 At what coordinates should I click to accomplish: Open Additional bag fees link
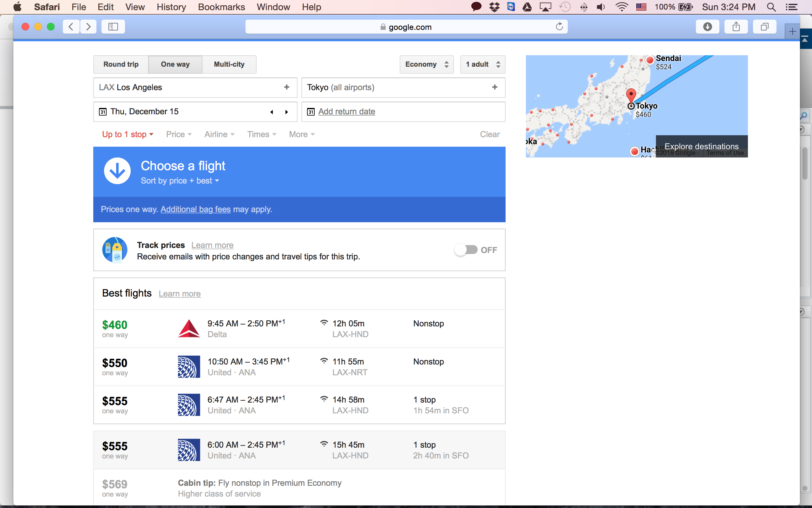pos(196,209)
